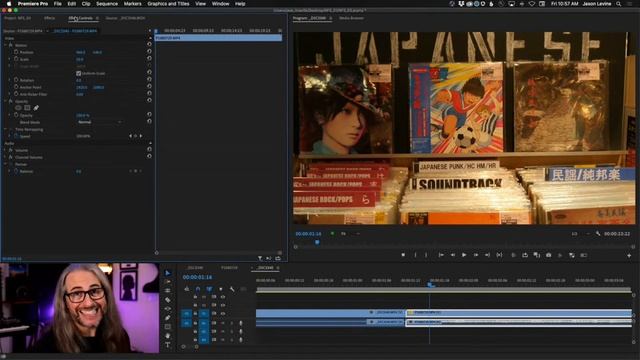
Task: Step back one frame in Program Monitor
Action: [x=453, y=255]
